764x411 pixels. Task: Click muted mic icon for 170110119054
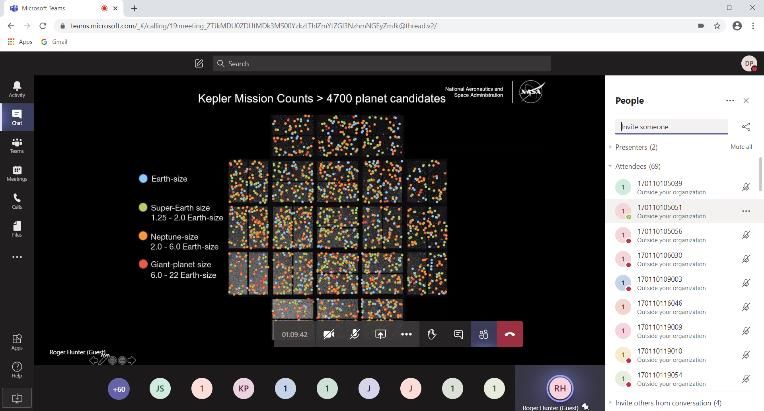(x=746, y=378)
